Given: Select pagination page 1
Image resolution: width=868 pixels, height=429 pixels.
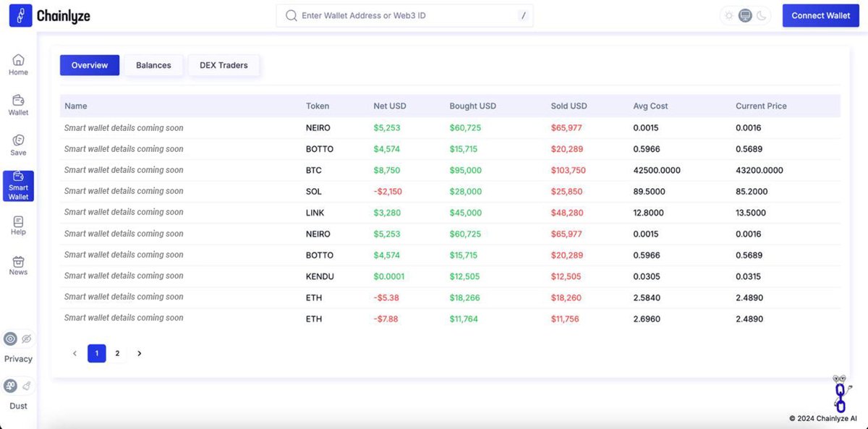Looking at the screenshot, I should click(97, 353).
